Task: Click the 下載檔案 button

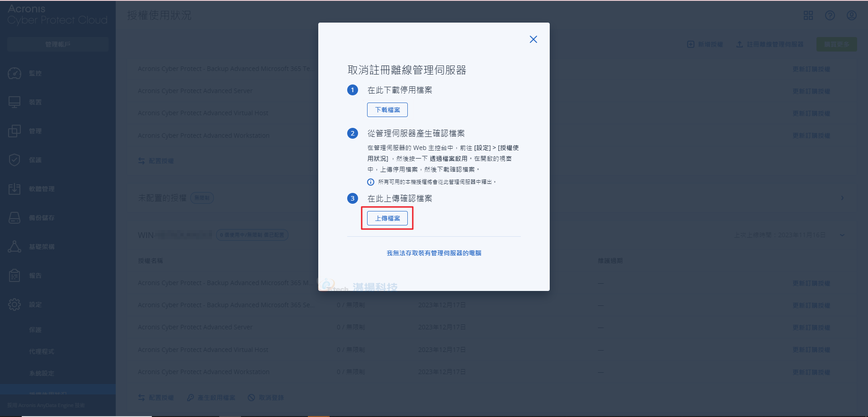Action: coord(387,110)
